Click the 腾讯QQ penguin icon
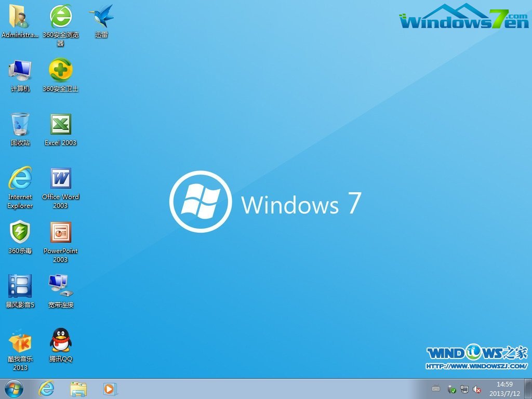532x399 pixels. tap(60, 340)
